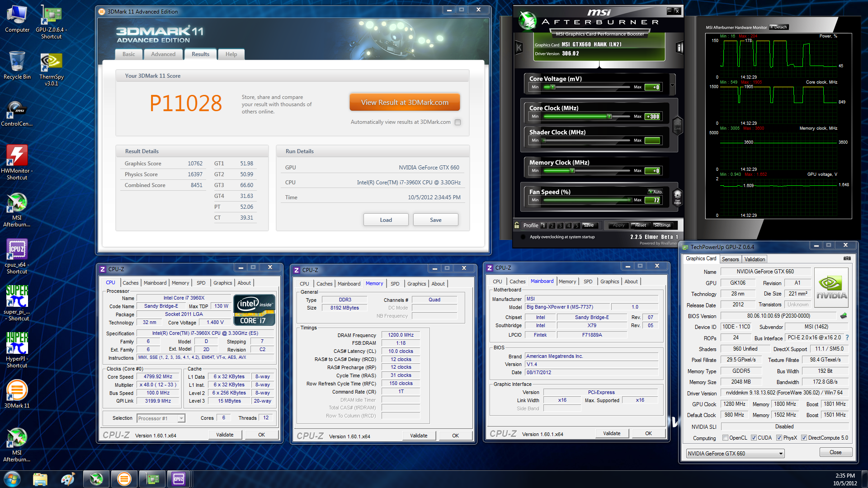
Task: Click the CPU-Z taskbar icon
Action: pyautogui.click(x=179, y=479)
